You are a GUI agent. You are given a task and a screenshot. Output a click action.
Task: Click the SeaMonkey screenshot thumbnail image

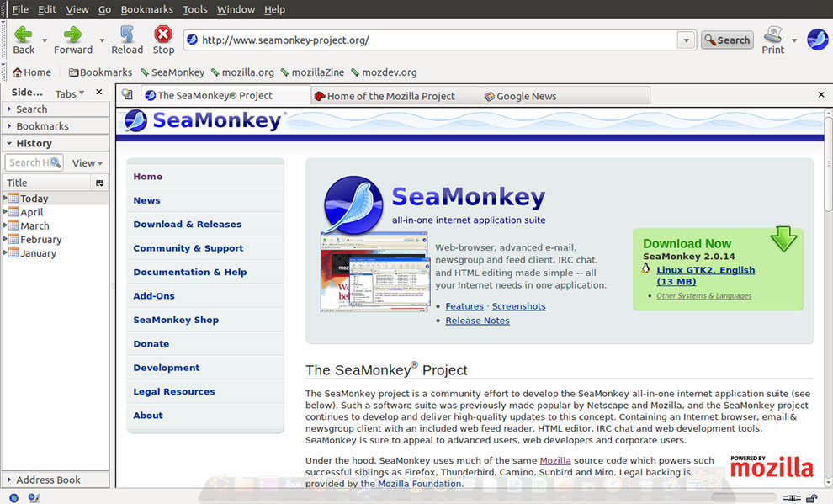(374, 272)
